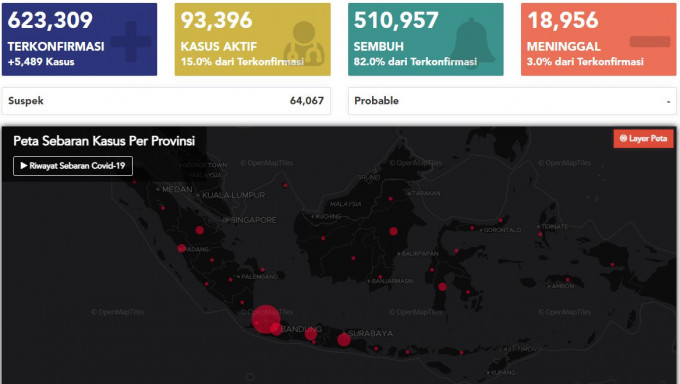This screenshot has width=680, height=384.
Task: Open the Layer Peta map layers button
Action: pyautogui.click(x=643, y=138)
